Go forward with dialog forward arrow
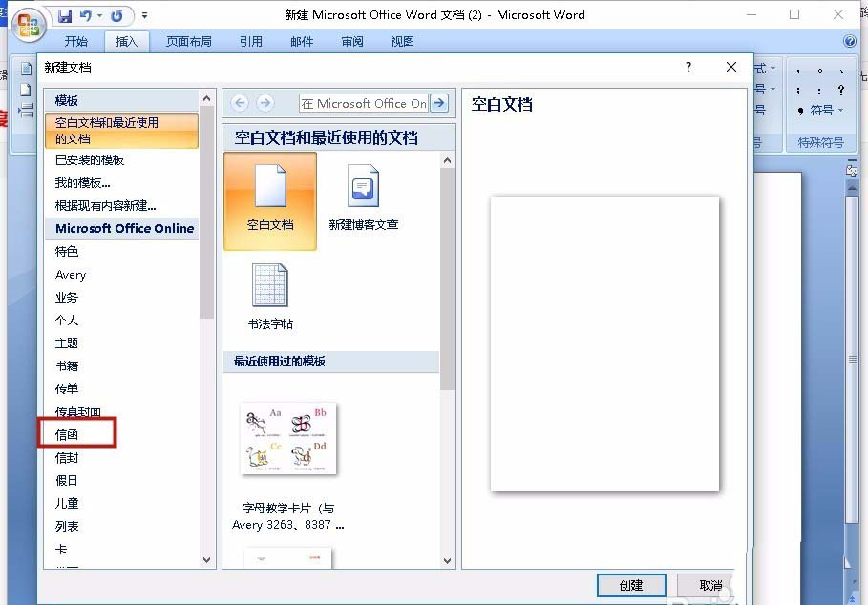Image resolution: width=868 pixels, height=605 pixels. (x=265, y=103)
